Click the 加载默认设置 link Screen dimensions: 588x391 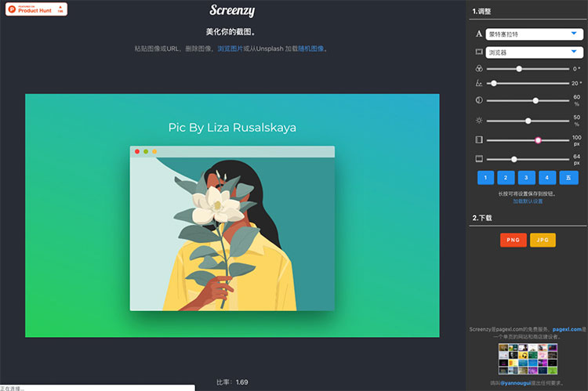click(x=527, y=201)
